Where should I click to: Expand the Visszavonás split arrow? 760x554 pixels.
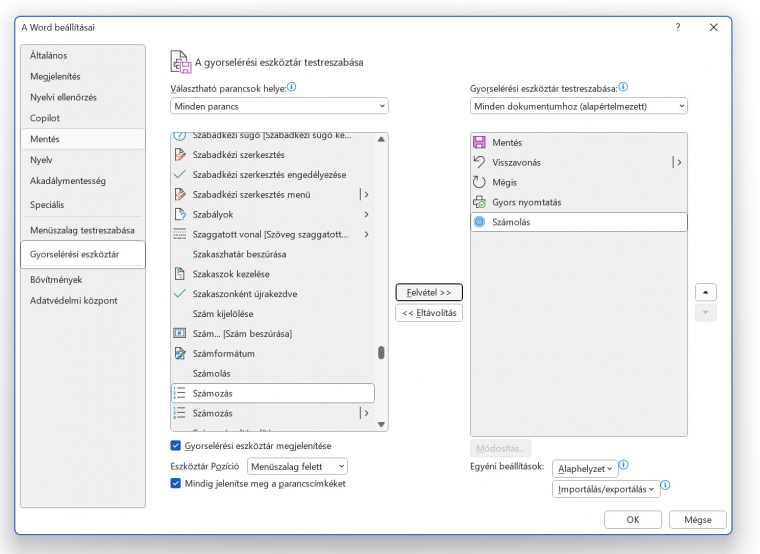678,162
